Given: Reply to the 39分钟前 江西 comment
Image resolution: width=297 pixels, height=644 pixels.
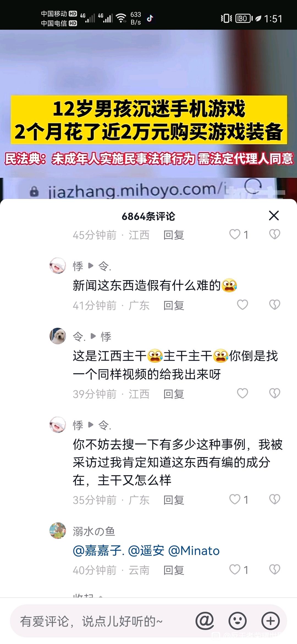Looking at the screenshot, I should (174, 394).
